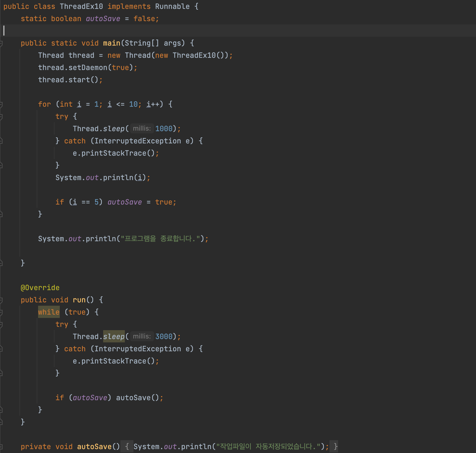The height and width of the screenshot is (453, 476).
Task: Click autoSave inside the if (autoSave) condition
Action: (90, 398)
